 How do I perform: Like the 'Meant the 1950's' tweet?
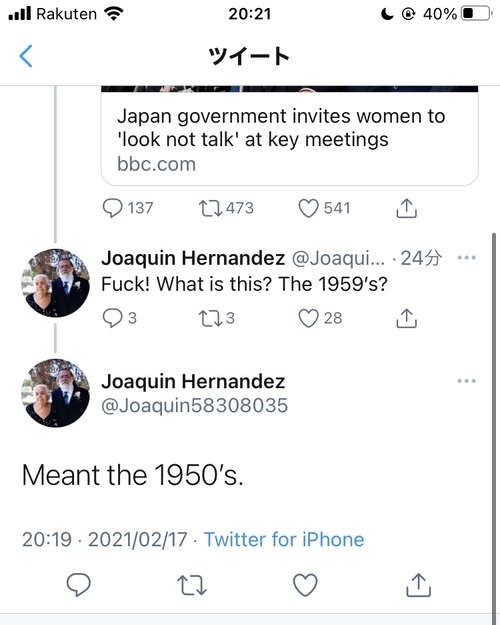pyautogui.click(x=305, y=585)
